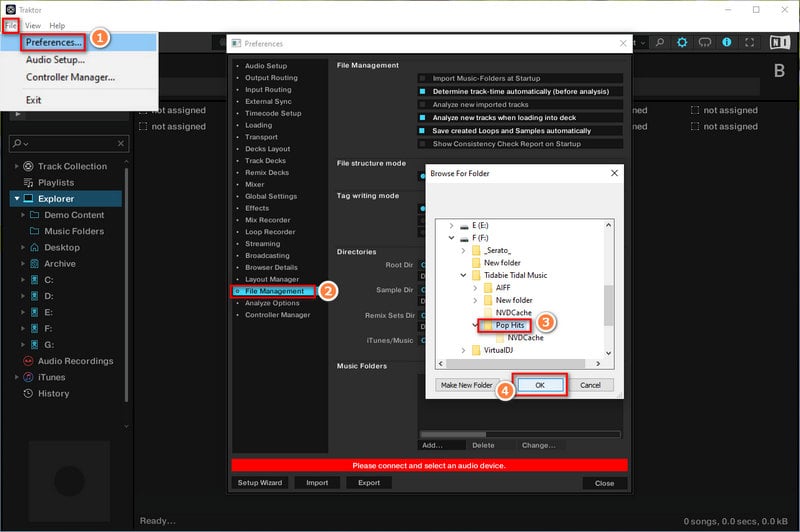Viewport: 800px width, 532px height.
Task: Click the Native Instruments NI logo
Action: click(780, 42)
